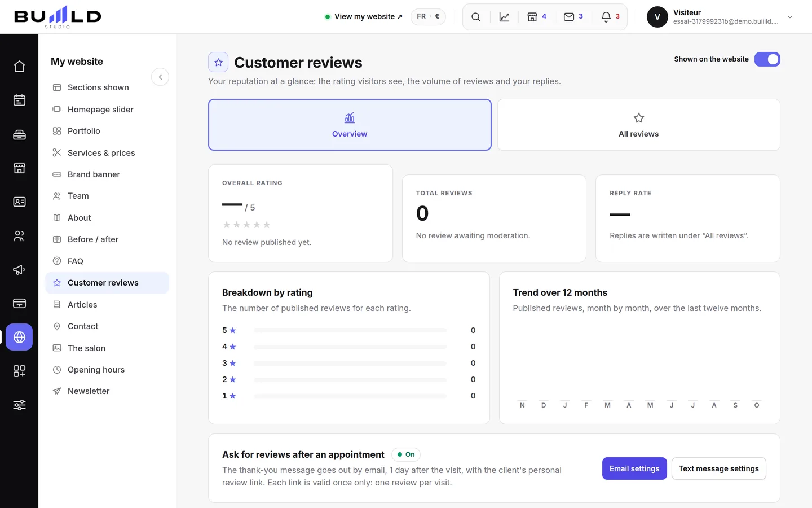Collapse the My website sidebar panel
The image size is (812, 508).
coord(160,77)
